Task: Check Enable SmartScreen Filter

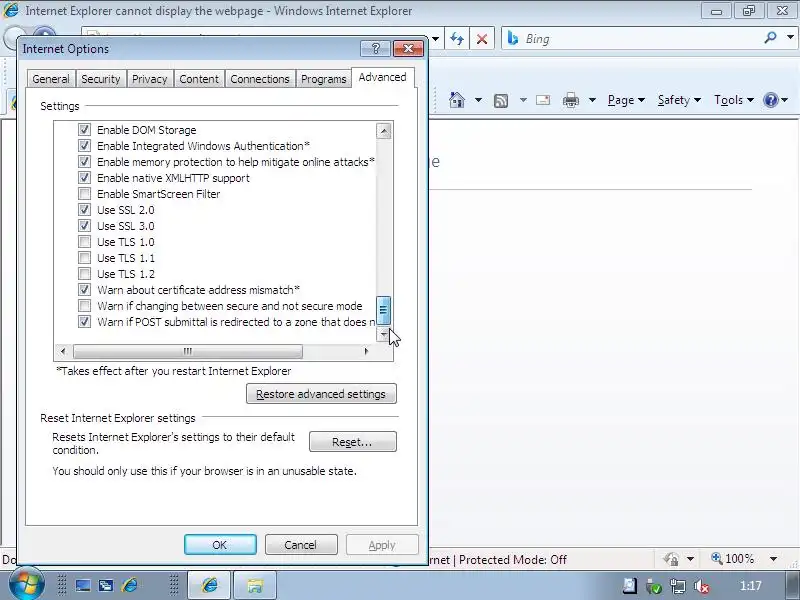Action: [85, 194]
